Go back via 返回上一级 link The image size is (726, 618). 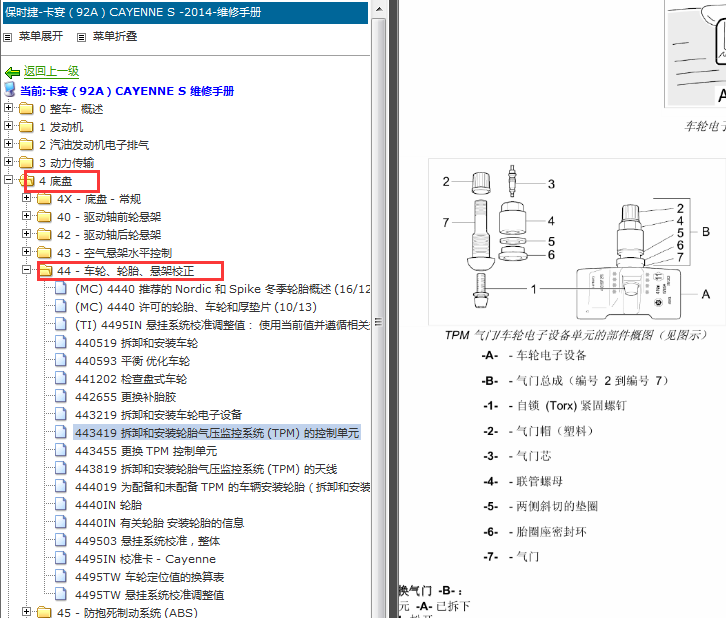pyautogui.click(x=51, y=71)
